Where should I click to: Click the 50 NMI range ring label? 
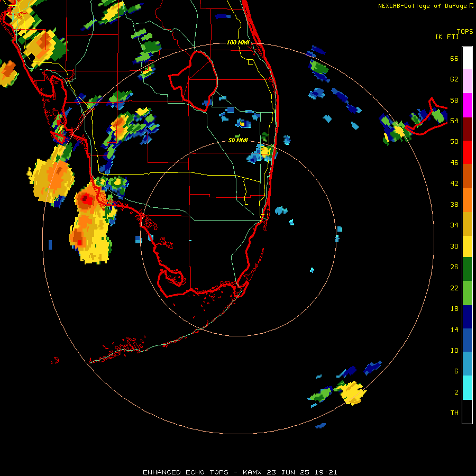[x=238, y=140]
